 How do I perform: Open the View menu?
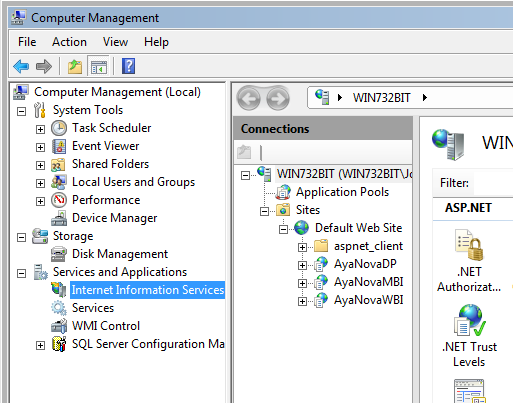(115, 42)
